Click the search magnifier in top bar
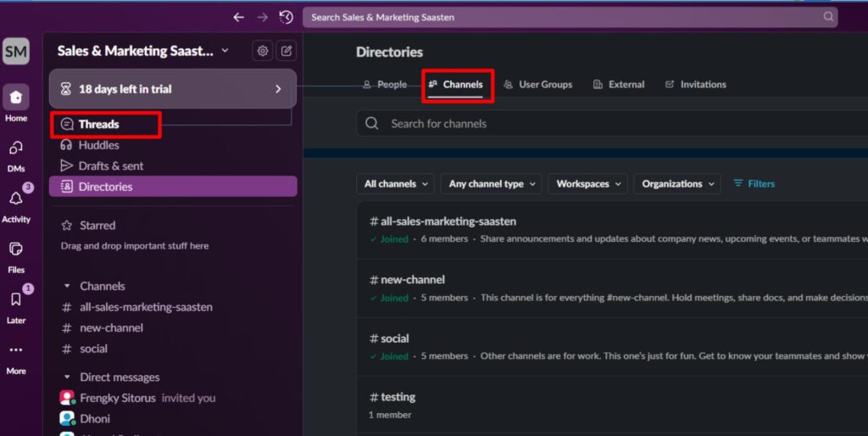 click(x=828, y=17)
